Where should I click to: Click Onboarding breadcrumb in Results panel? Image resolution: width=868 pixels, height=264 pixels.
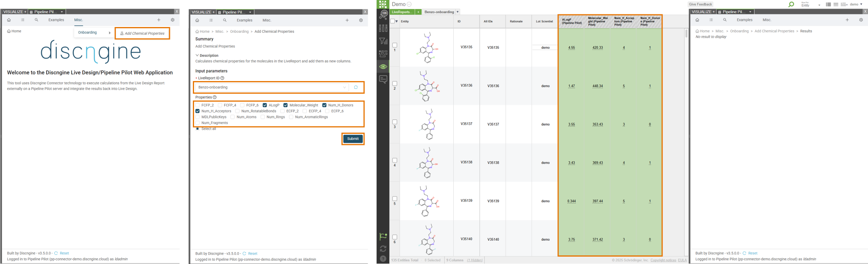(739, 31)
